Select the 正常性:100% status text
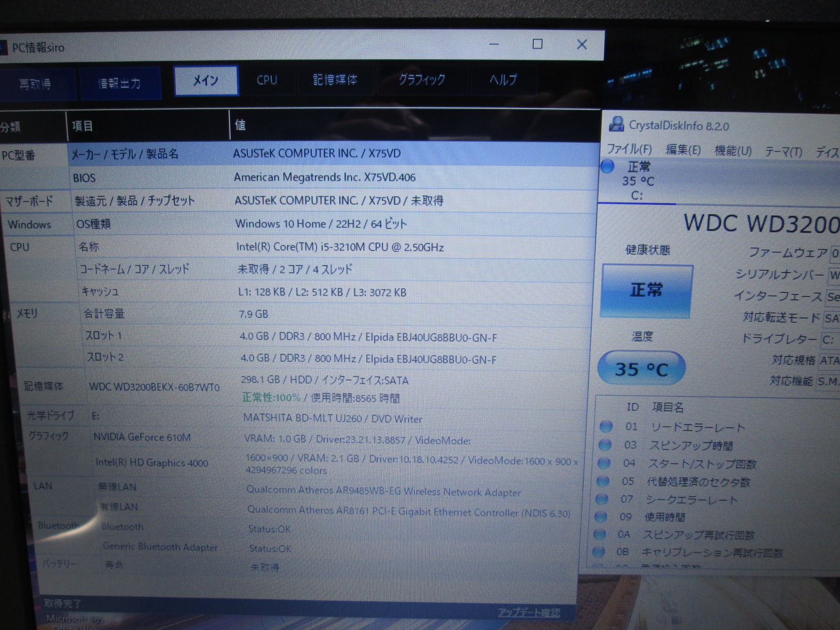The image size is (840, 630). [271, 397]
